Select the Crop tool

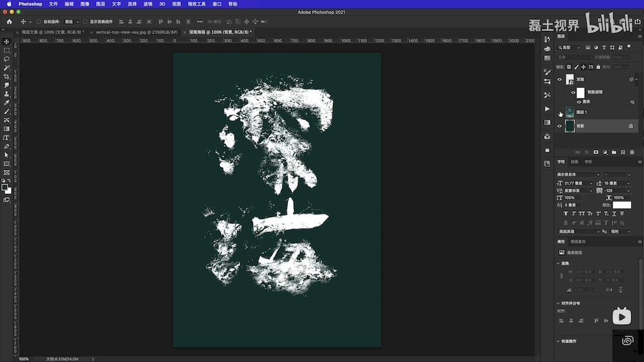point(6,77)
